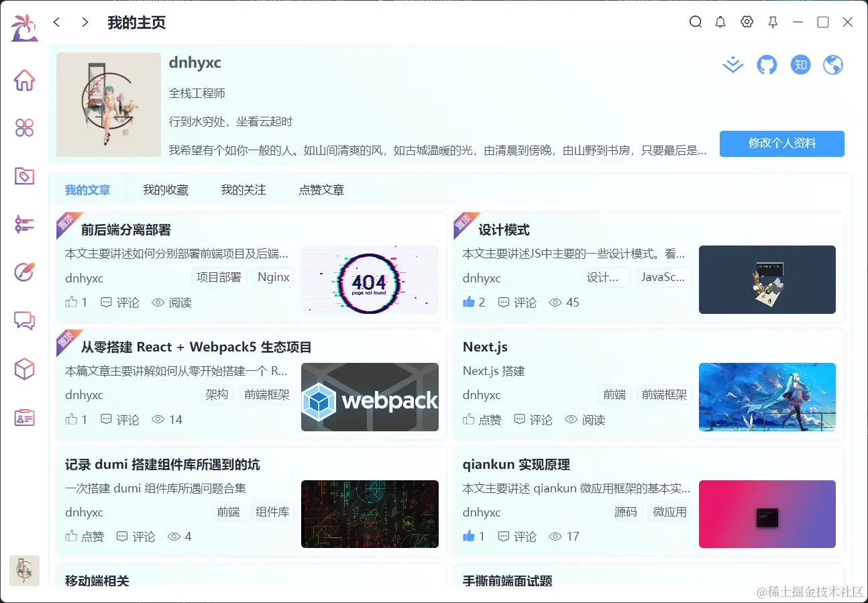The image size is (868, 603).
Task: Go back with the left arrow
Action: click(56, 22)
